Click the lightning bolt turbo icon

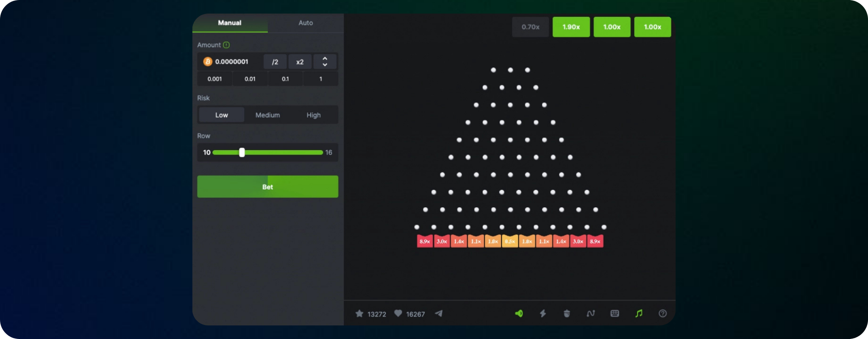(x=542, y=314)
